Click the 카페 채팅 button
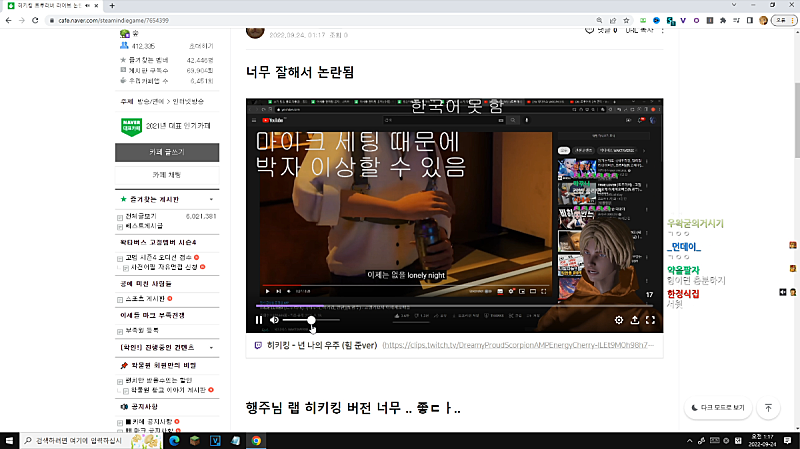Image resolution: width=800 pixels, height=449 pixels. (x=167, y=175)
